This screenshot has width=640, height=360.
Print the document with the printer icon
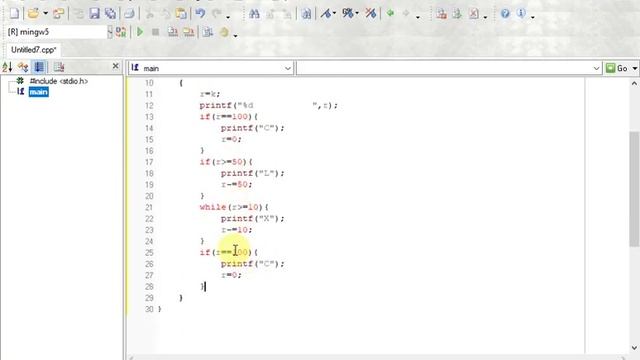point(129,13)
